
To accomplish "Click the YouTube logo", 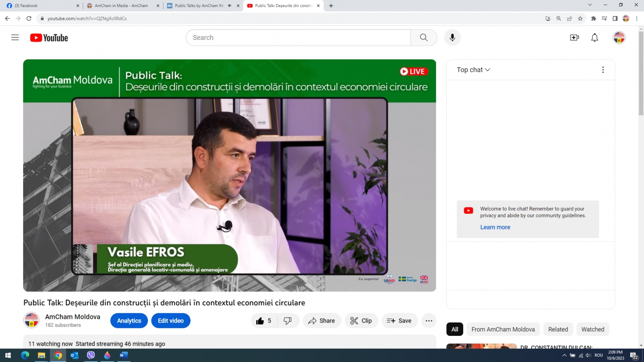I will point(49,38).
